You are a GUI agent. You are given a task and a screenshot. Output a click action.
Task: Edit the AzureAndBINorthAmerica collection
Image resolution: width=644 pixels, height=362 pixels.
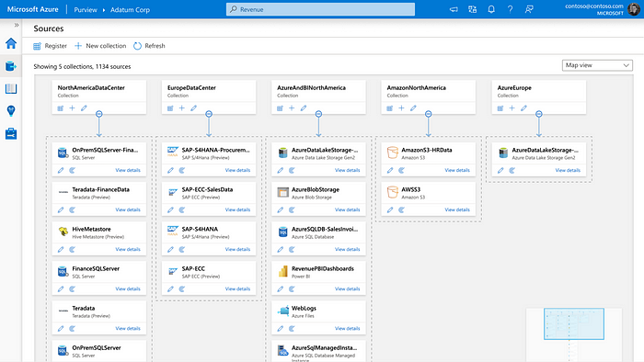pos(304,108)
